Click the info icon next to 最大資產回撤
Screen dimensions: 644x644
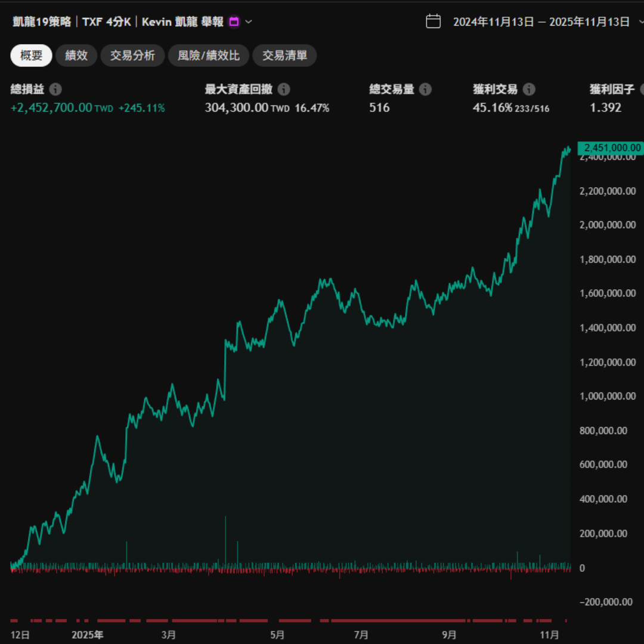(284, 89)
